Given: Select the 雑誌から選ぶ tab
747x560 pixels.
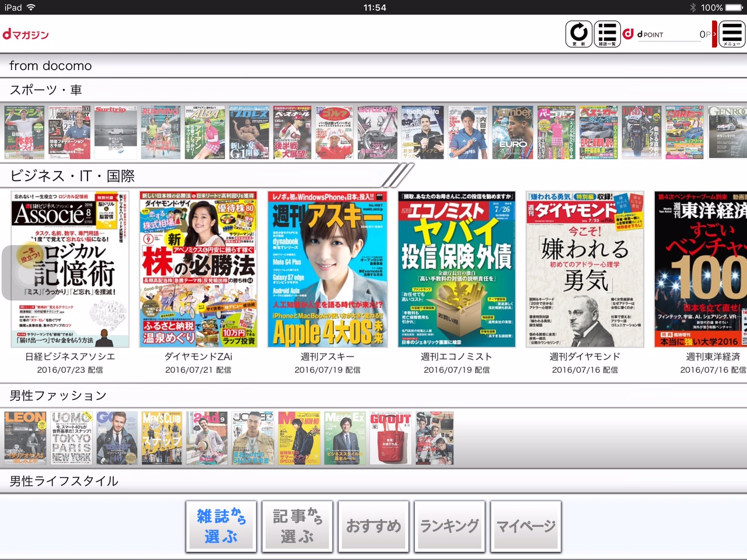Looking at the screenshot, I should (x=221, y=526).
